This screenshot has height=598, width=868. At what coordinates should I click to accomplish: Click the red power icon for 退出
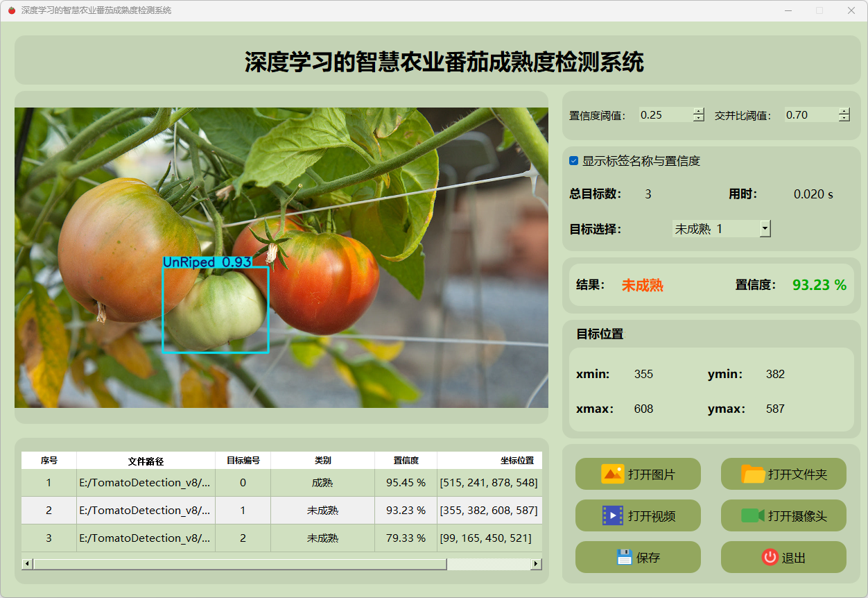(x=770, y=557)
